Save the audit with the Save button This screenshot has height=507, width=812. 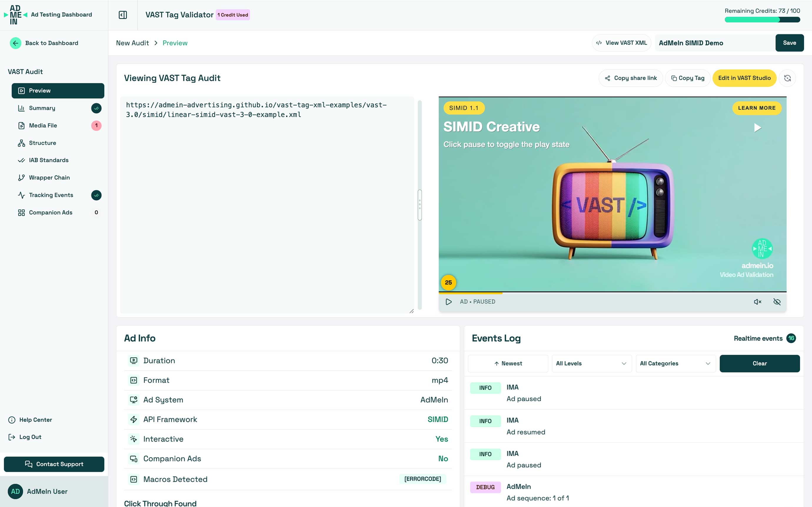point(789,43)
